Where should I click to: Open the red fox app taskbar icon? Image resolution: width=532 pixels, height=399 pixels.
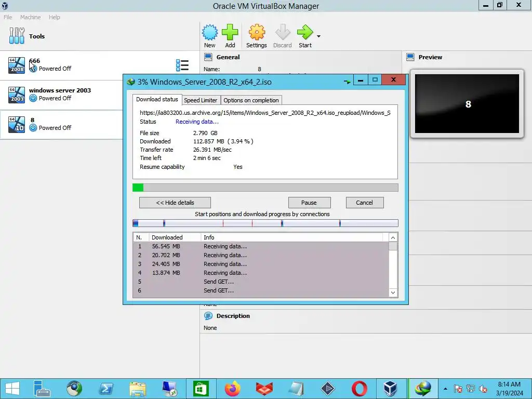point(264,389)
